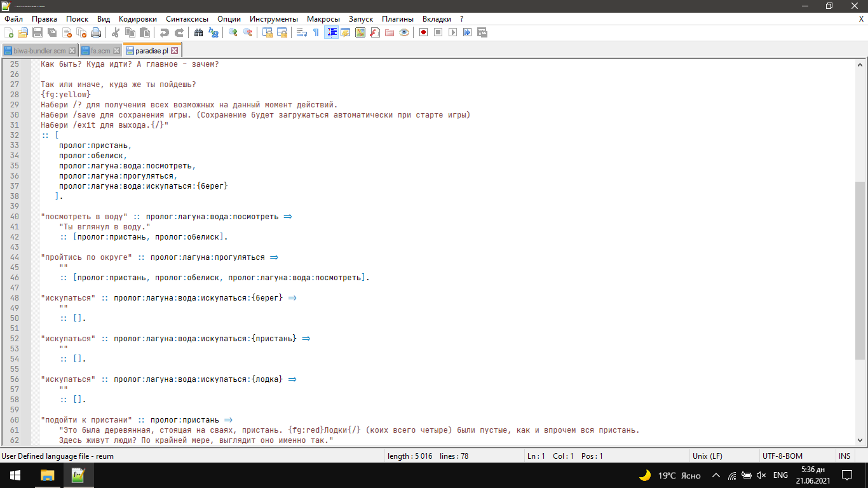Screen dimensions: 868x488
Task: Open the notification center icon
Action: click(x=846, y=475)
